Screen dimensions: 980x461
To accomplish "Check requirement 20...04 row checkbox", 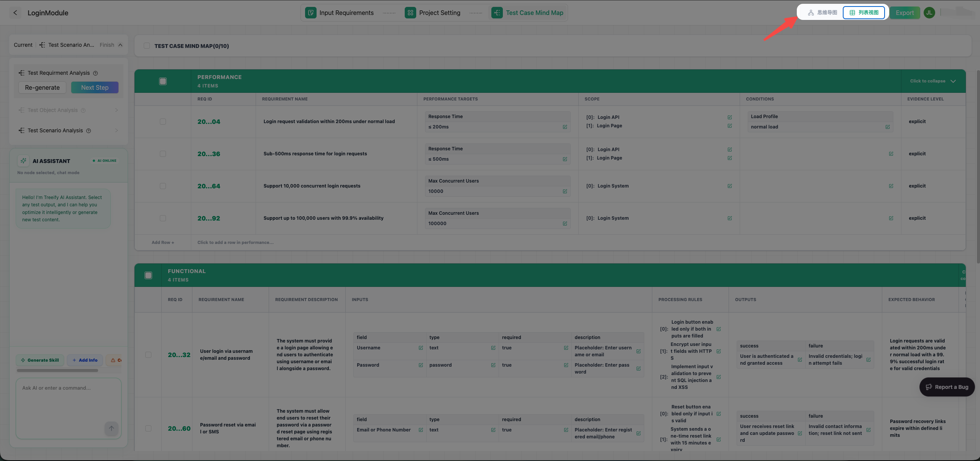I will (x=163, y=122).
